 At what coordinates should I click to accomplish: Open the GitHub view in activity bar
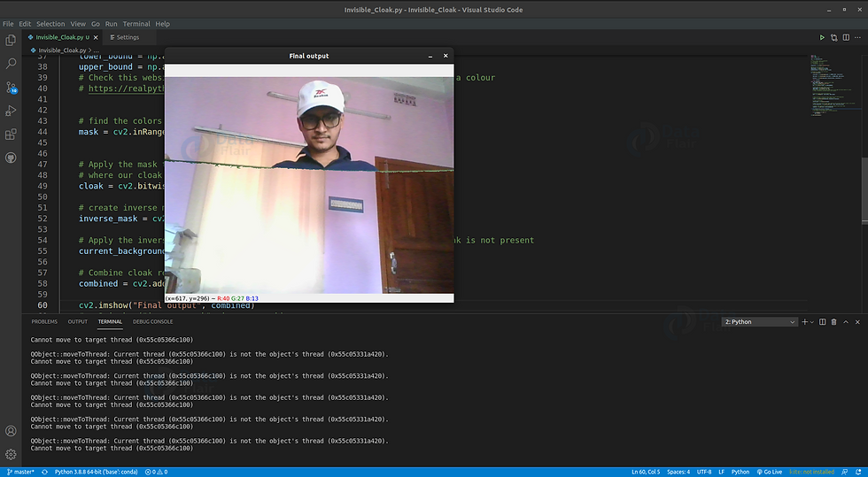click(11, 158)
